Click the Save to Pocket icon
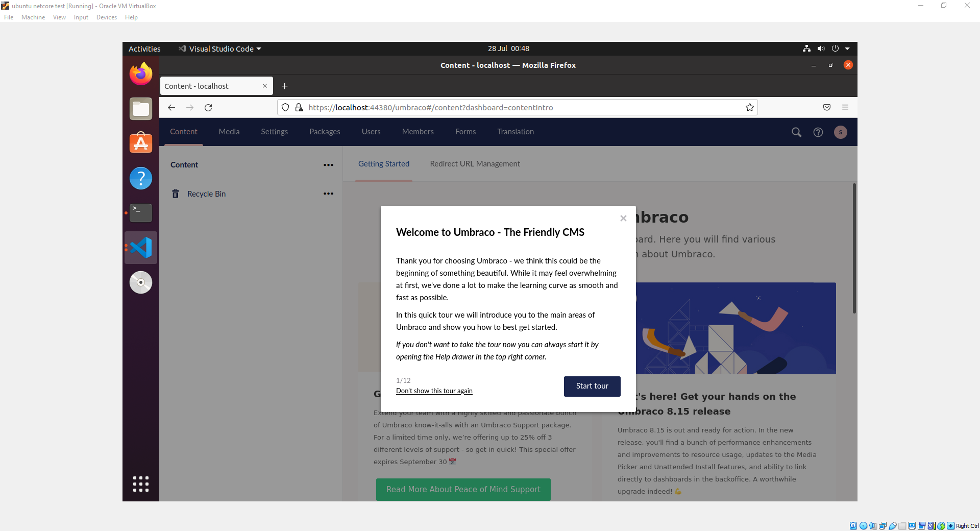The width and height of the screenshot is (980, 531). point(827,107)
